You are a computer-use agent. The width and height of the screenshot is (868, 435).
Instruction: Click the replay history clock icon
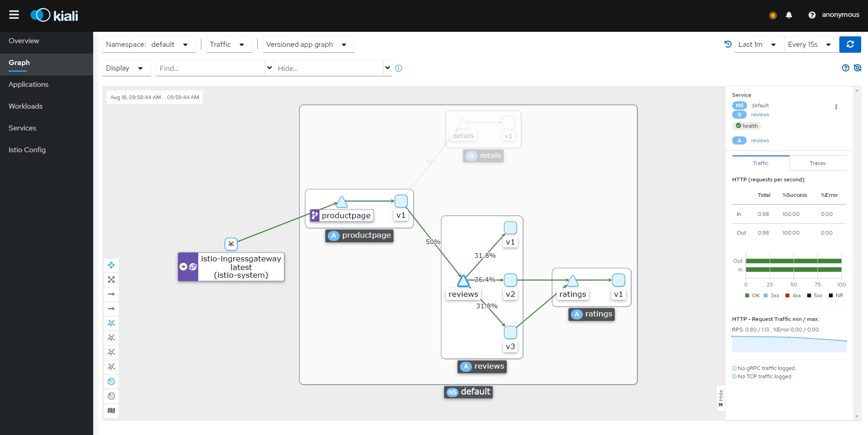[x=728, y=44]
